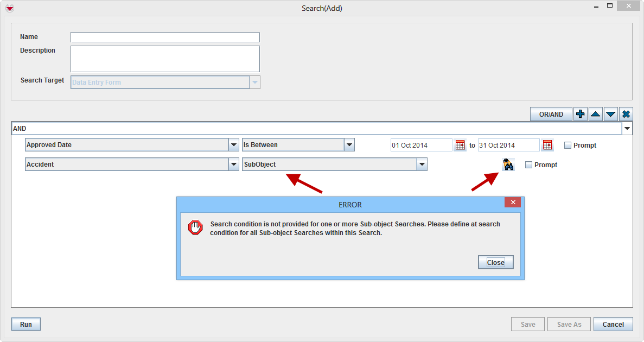Close the ERROR dialog with red X
Viewport: 644px width, 342px height.
(512, 202)
